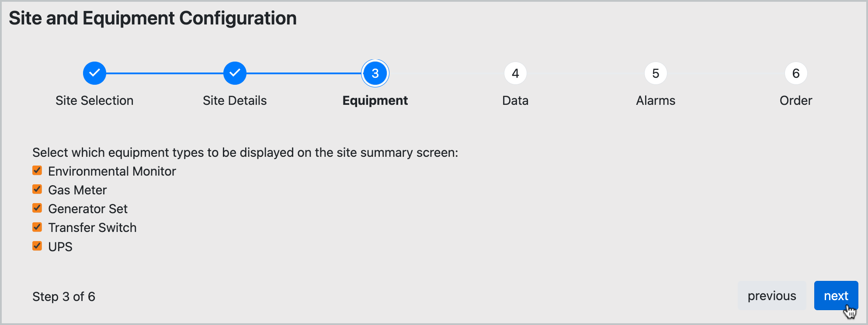Click the Site Details checkmark step circle
The image size is (868, 325).
tap(235, 73)
